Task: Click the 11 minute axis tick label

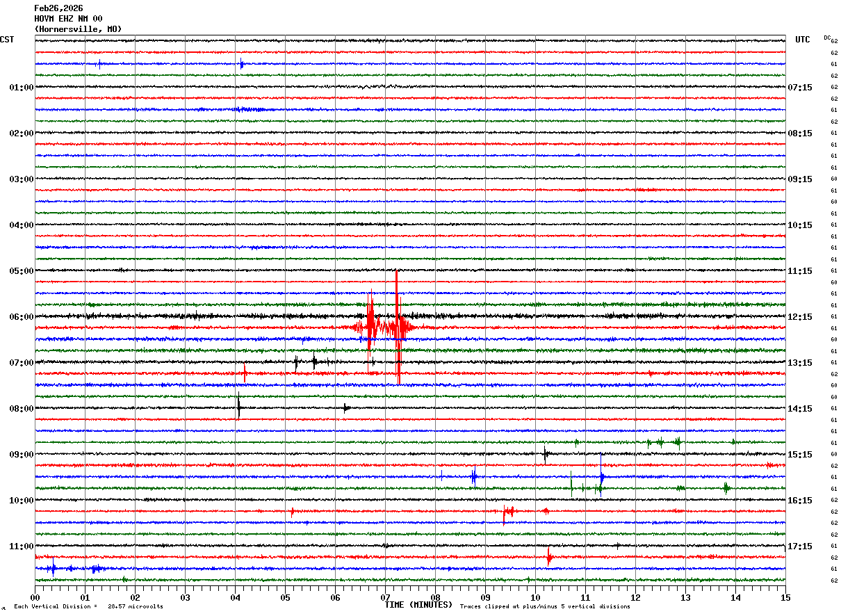Action: pos(585,597)
